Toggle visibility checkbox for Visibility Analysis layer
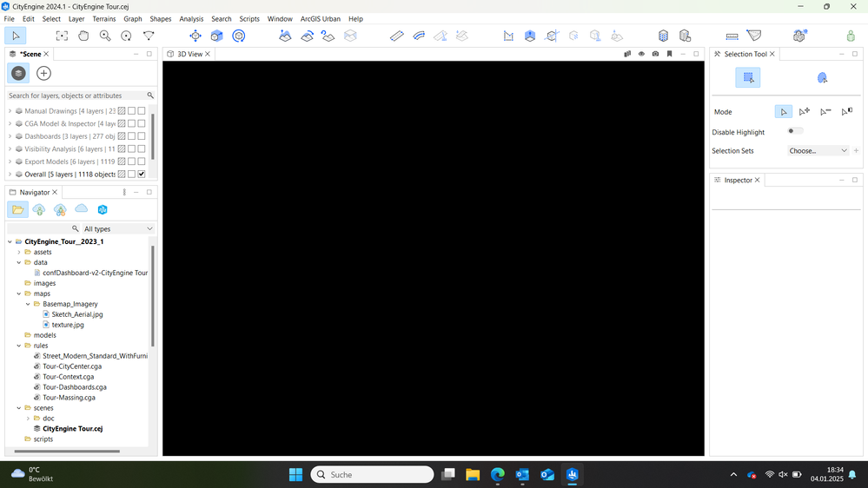 (x=142, y=148)
